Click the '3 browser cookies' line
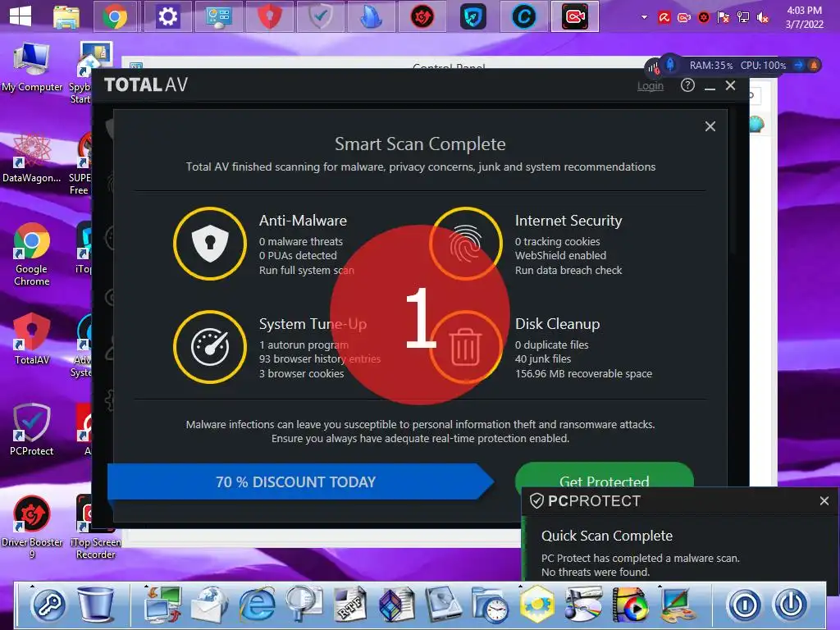840x630 pixels. [x=302, y=373]
